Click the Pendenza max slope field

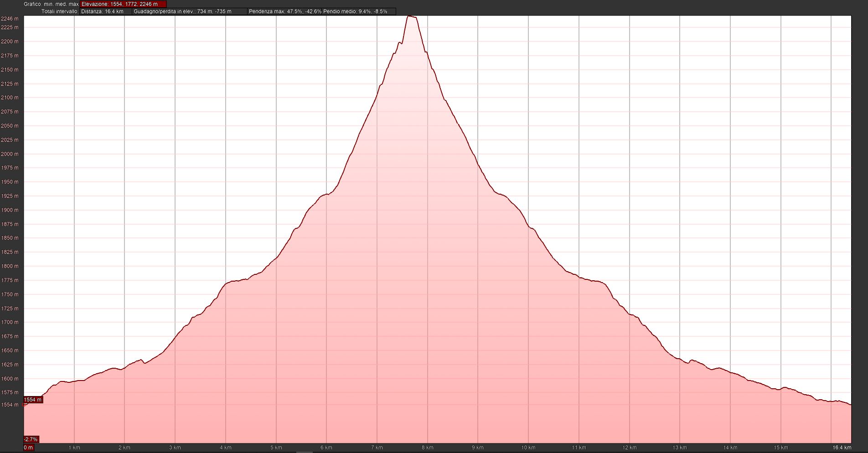click(284, 11)
